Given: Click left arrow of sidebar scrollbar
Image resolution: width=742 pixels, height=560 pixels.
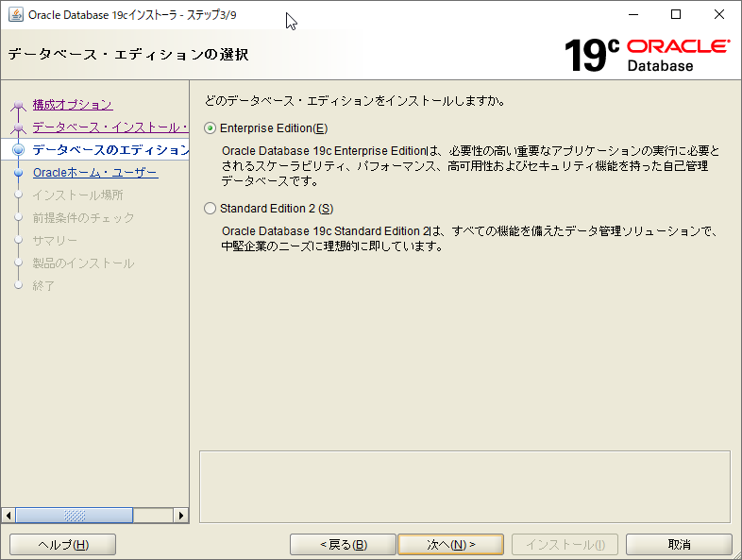Looking at the screenshot, I should click(8, 515).
